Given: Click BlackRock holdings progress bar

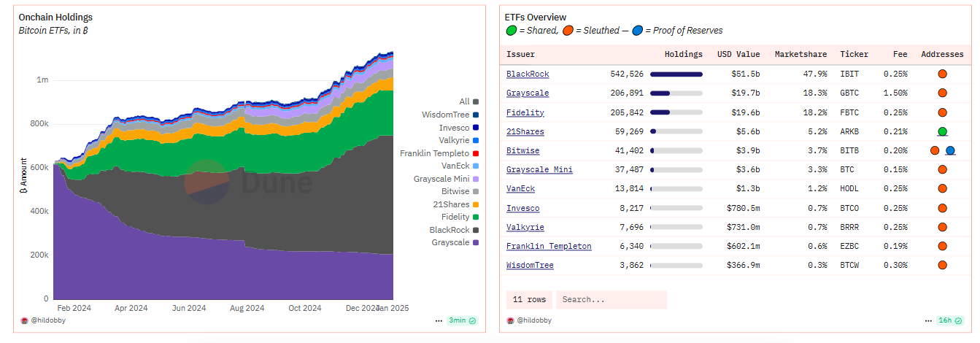Looking at the screenshot, I should (676, 74).
